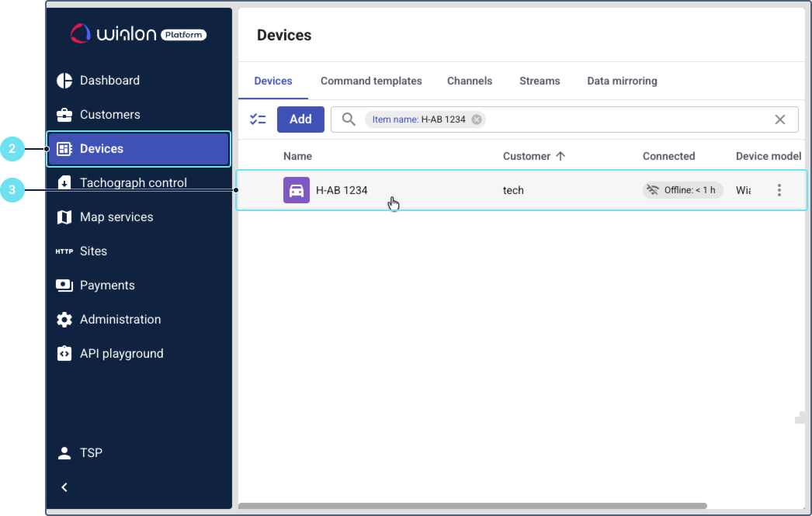This screenshot has width=812, height=516.
Task: Open the Streams tab
Action: 540,81
